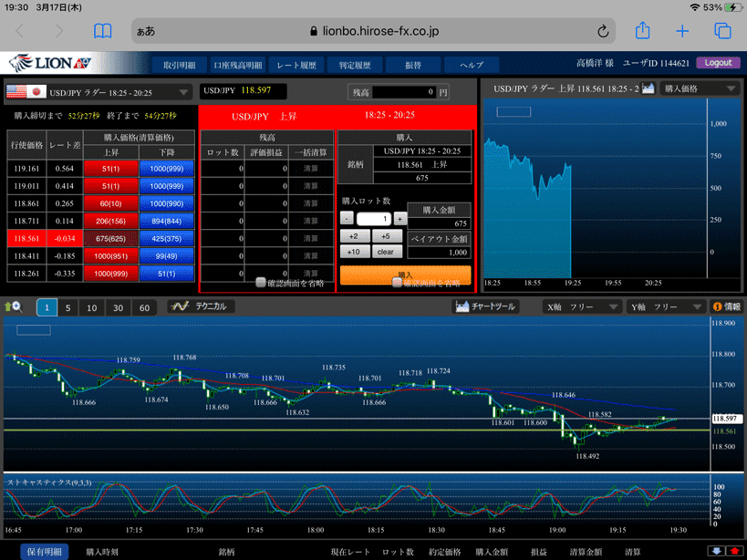Select the 10-minute chart interval

[x=92, y=307]
